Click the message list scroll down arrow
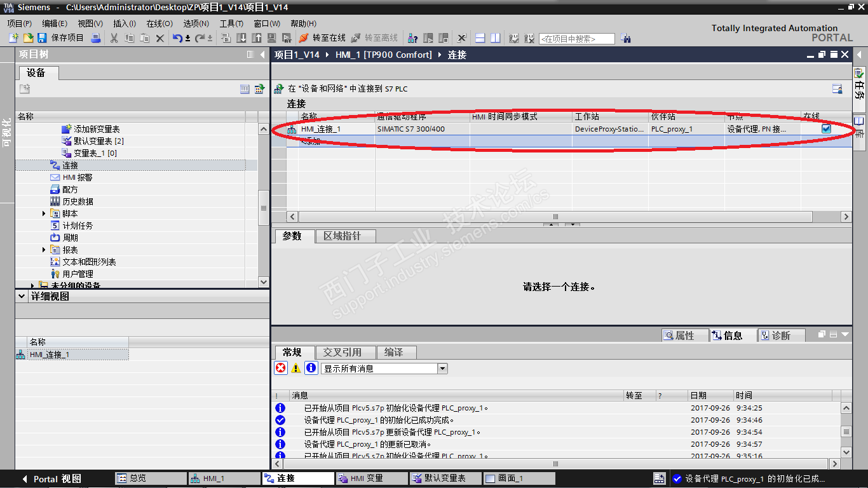The width and height of the screenshot is (868, 488). pos(846,452)
